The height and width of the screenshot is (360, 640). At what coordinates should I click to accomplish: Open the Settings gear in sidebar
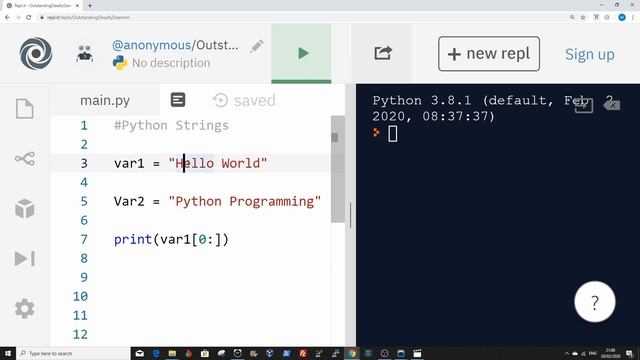[x=24, y=309]
